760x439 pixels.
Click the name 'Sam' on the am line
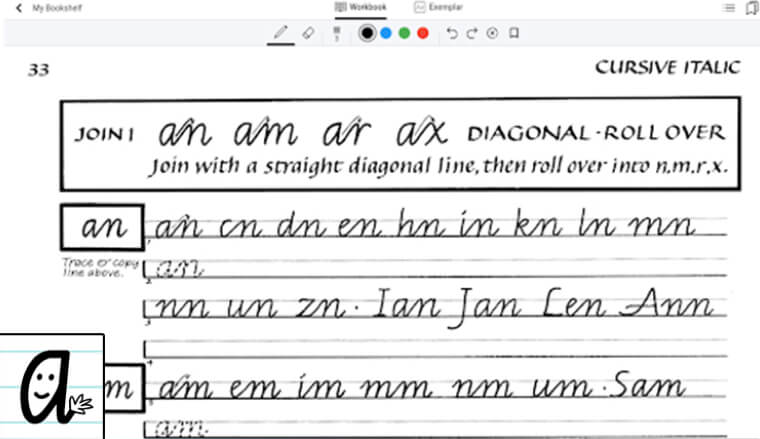pyautogui.click(x=648, y=385)
